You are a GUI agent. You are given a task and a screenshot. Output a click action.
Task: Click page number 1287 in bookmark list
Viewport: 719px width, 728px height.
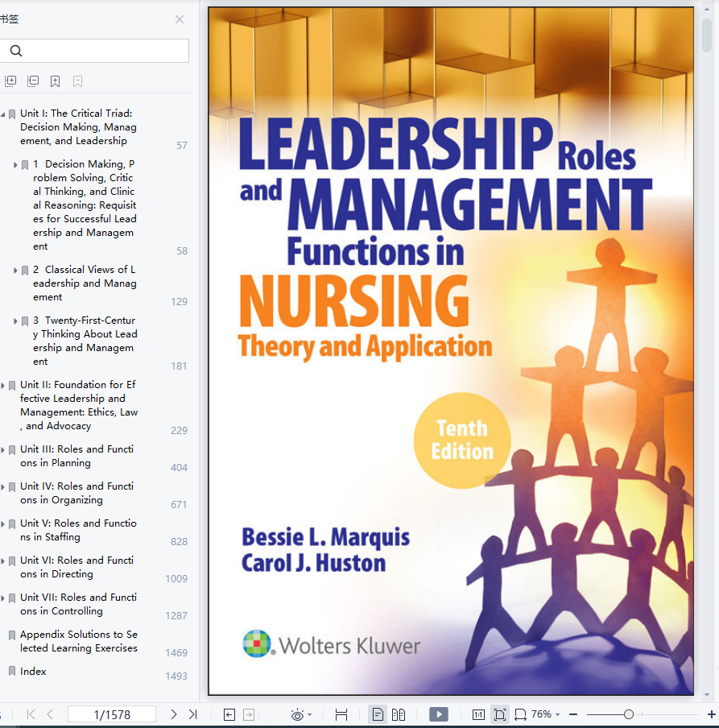pos(176,616)
